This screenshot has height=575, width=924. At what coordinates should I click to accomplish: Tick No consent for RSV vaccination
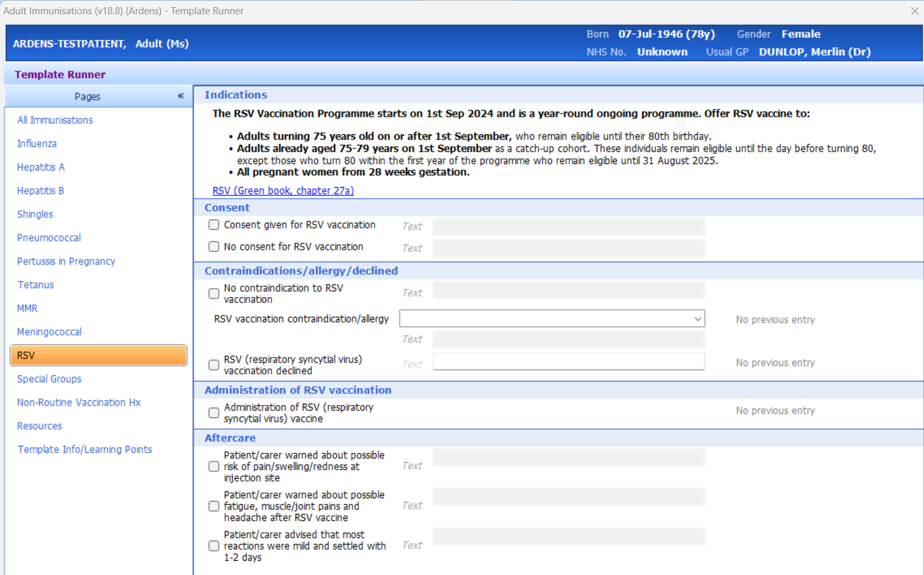[214, 247]
